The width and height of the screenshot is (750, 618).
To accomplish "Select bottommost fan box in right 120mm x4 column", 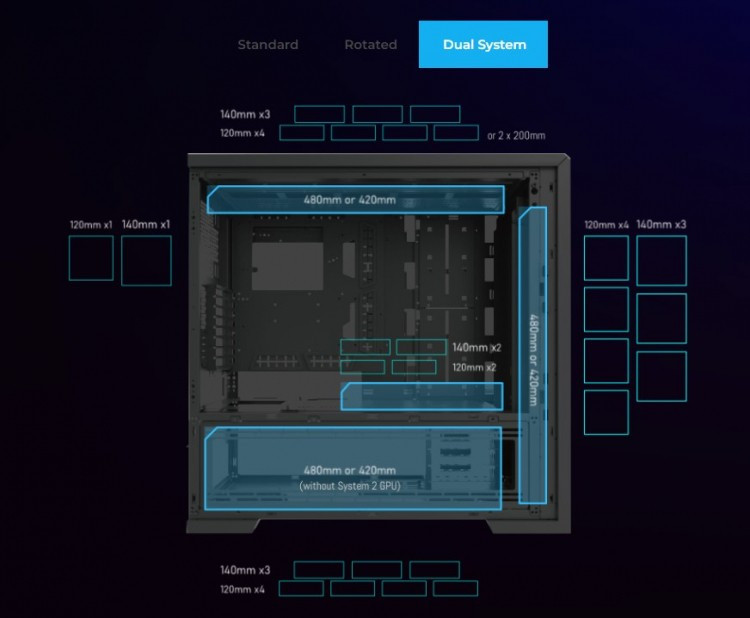I will point(606,412).
